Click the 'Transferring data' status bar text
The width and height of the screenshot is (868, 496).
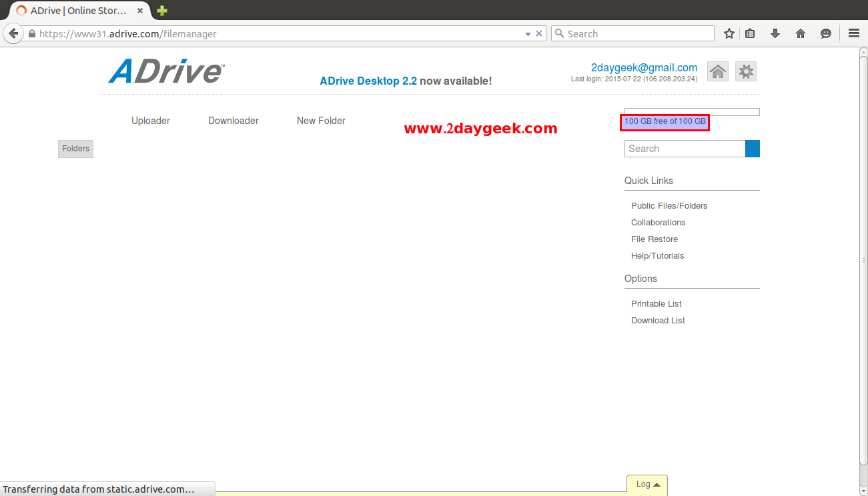pyautogui.click(x=99, y=489)
